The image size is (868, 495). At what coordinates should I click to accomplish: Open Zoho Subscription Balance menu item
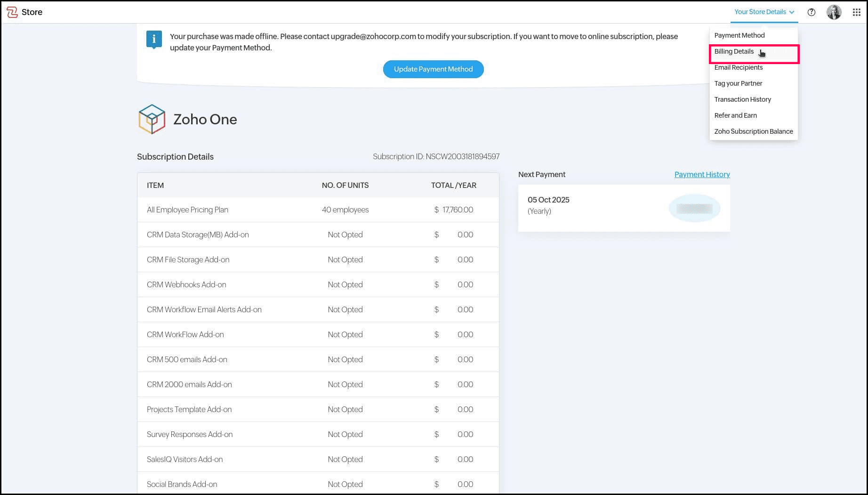(x=753, y=131)
